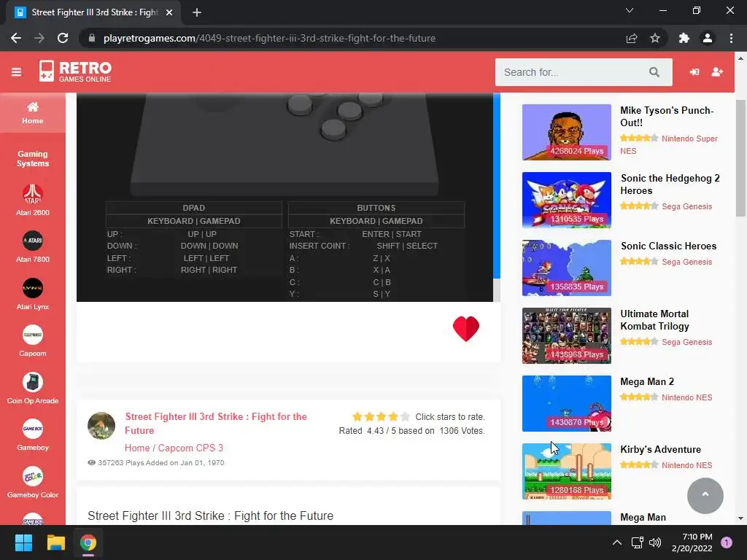Click the Retro Games Online logo

(75, 71)
